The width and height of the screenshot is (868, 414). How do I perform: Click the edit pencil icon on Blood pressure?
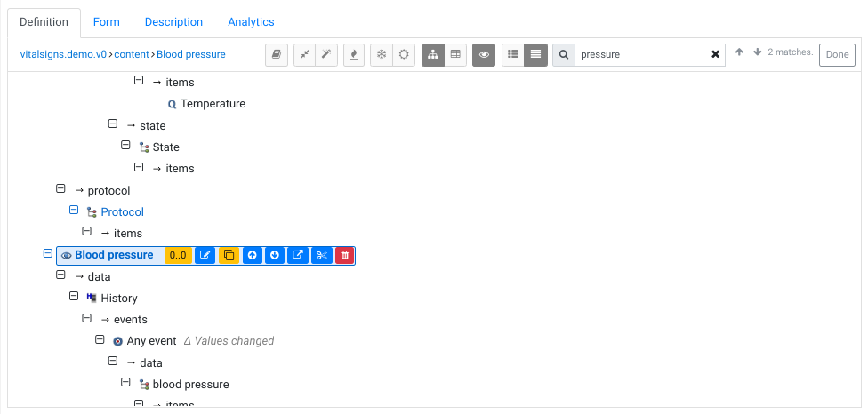pyautogui.click(x=205, y=256)
